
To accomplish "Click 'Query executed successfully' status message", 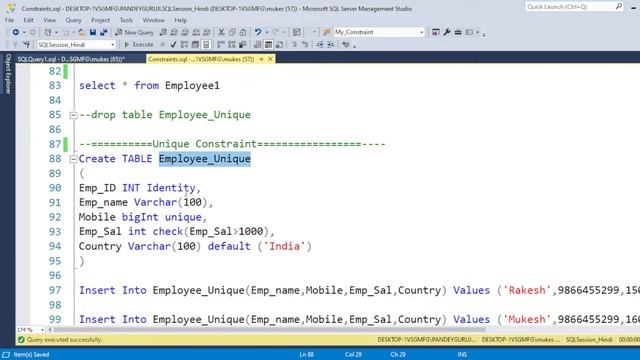I will [64, 340].
